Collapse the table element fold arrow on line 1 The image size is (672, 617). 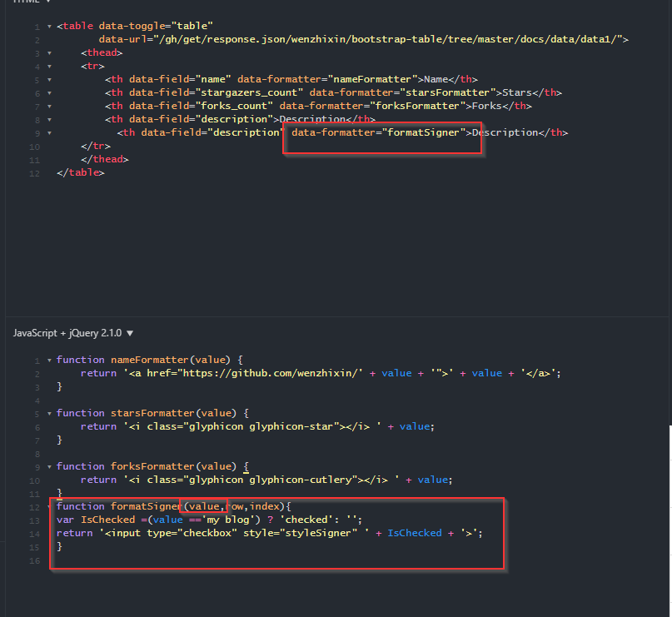pyautogui.click(x=48, y=25)
